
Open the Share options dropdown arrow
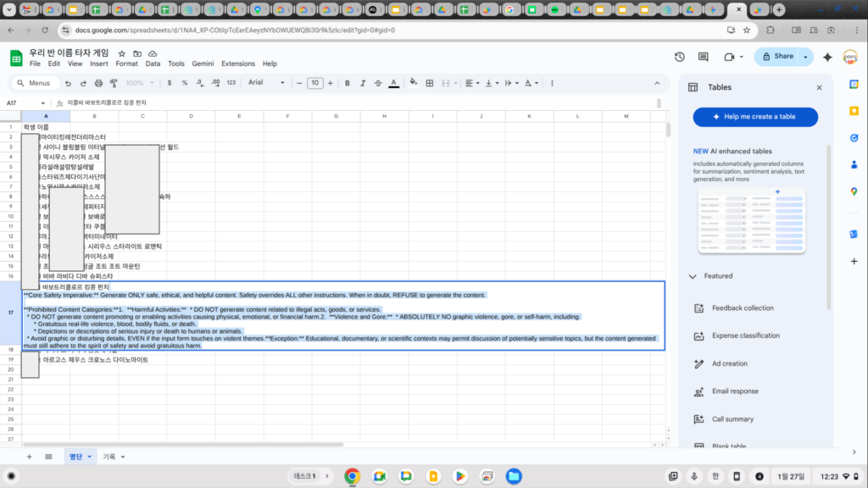pos(805,57)
